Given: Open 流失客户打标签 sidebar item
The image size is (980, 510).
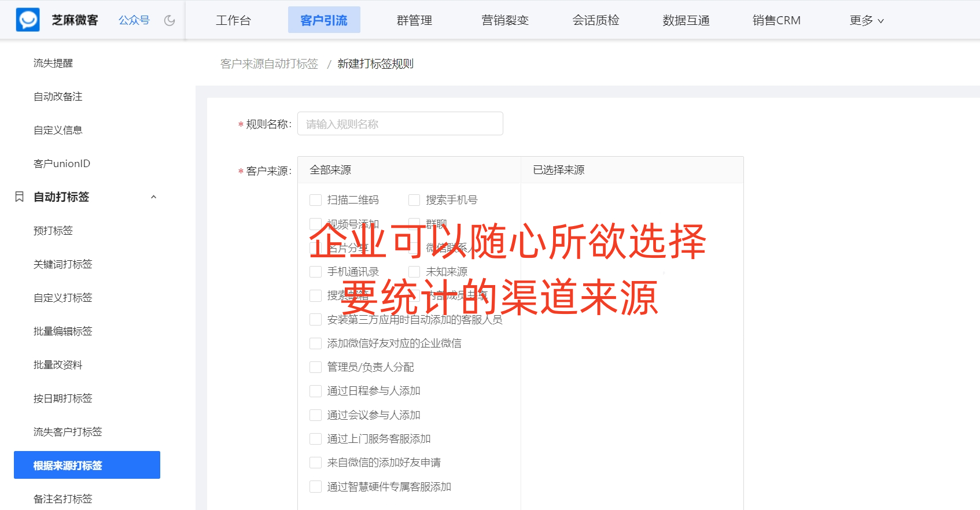Looking at the screenshot, I should point(68,432).
